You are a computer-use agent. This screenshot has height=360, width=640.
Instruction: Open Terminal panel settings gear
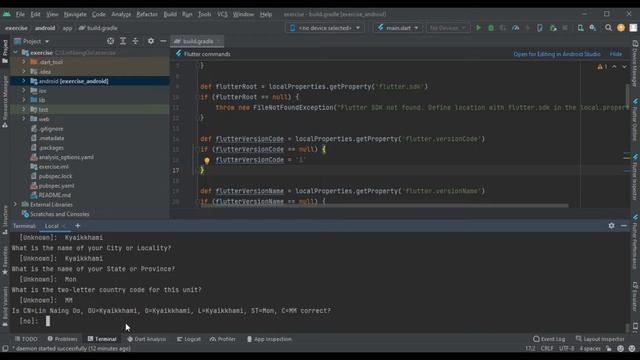(x=611, y=225)
